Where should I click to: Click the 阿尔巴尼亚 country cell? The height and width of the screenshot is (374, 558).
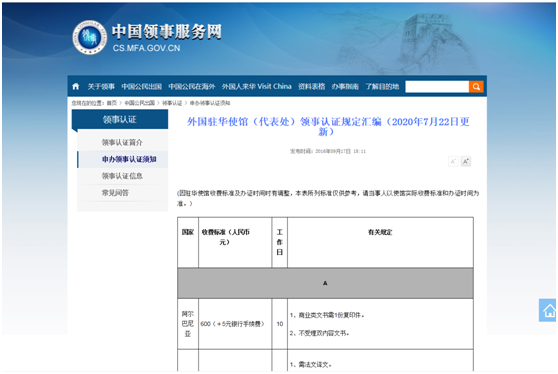188,324
